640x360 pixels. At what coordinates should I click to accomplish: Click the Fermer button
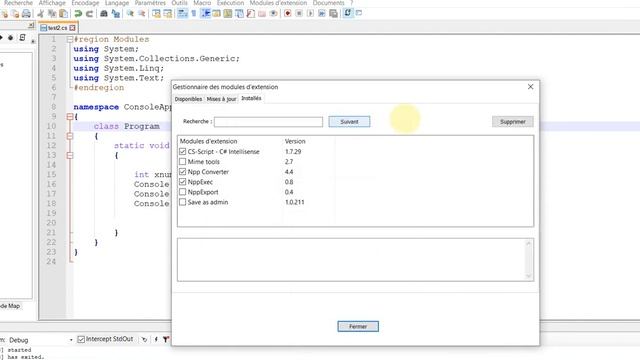(x=358, y=327)
